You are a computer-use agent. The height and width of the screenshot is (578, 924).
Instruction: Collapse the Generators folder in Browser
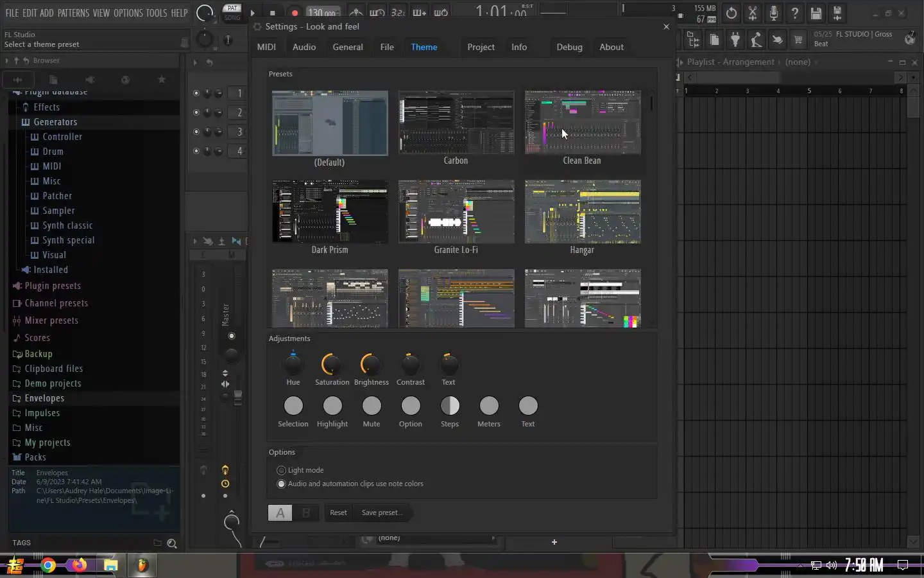tap(55, 122)
